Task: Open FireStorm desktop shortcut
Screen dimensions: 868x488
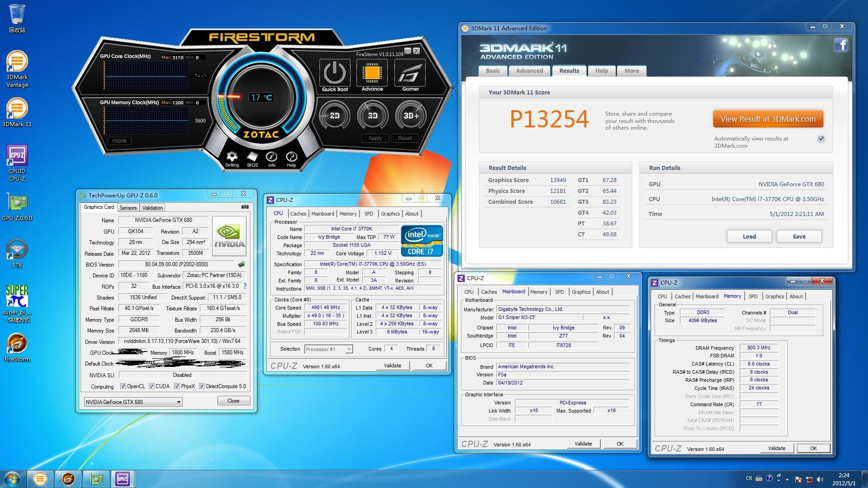Action: (x=17, y=347)
